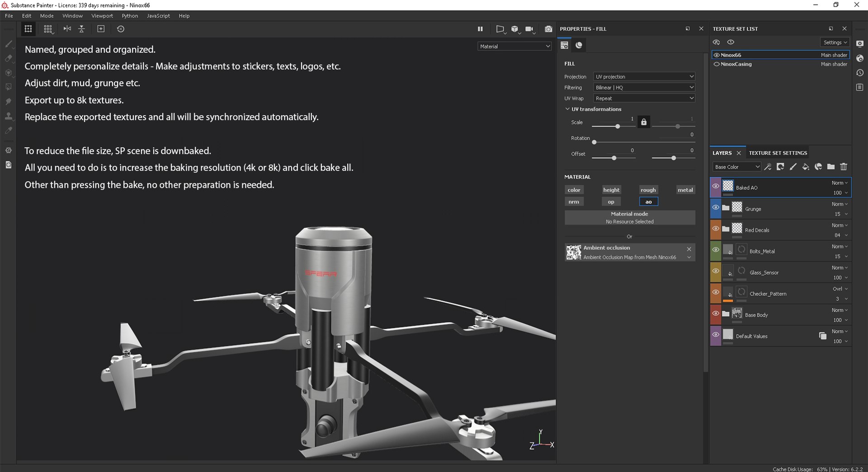
Task: Toggle the rough material channel button
Action: [x=648, y=190]
